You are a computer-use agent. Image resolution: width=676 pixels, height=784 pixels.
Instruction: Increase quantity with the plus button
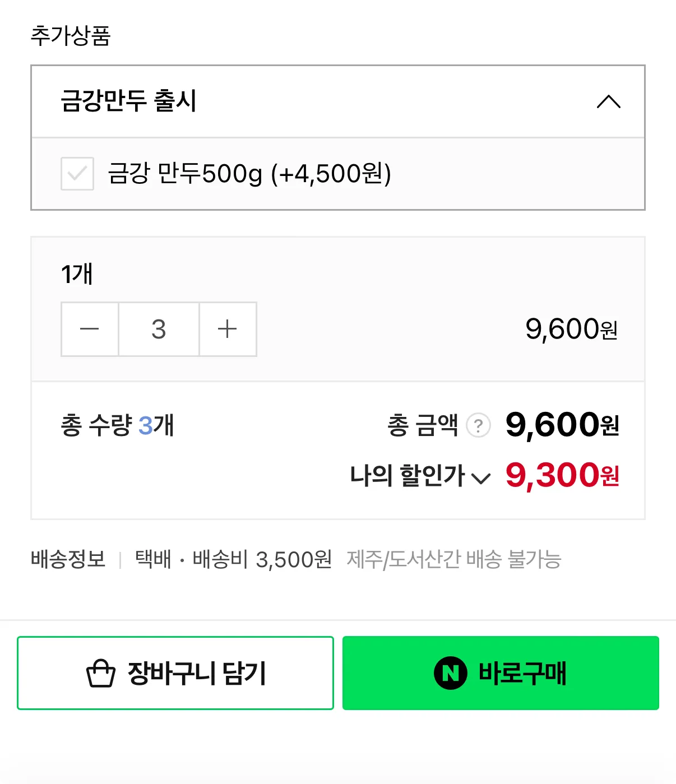(x=228, y=329)
